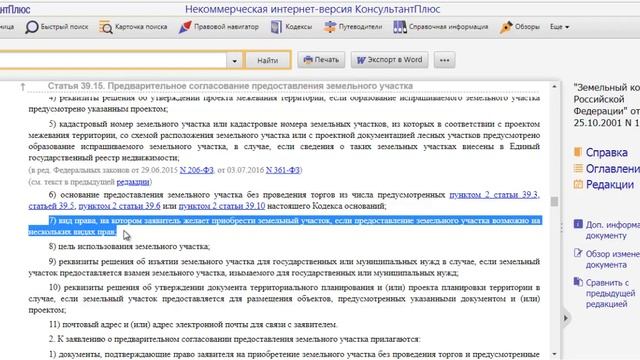The image size is (640, 360).
Task: Open Доп. информация к документу
Action: point(613,230)
